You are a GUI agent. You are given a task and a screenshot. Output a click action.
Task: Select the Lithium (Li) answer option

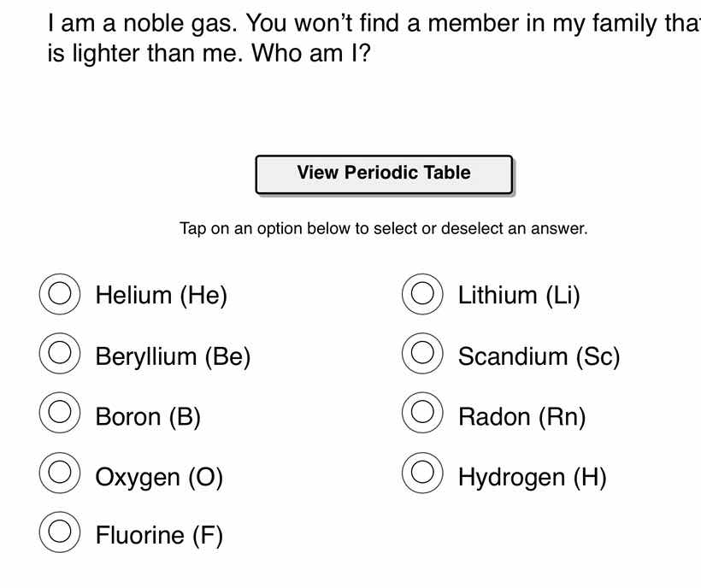tap(422, 295)
